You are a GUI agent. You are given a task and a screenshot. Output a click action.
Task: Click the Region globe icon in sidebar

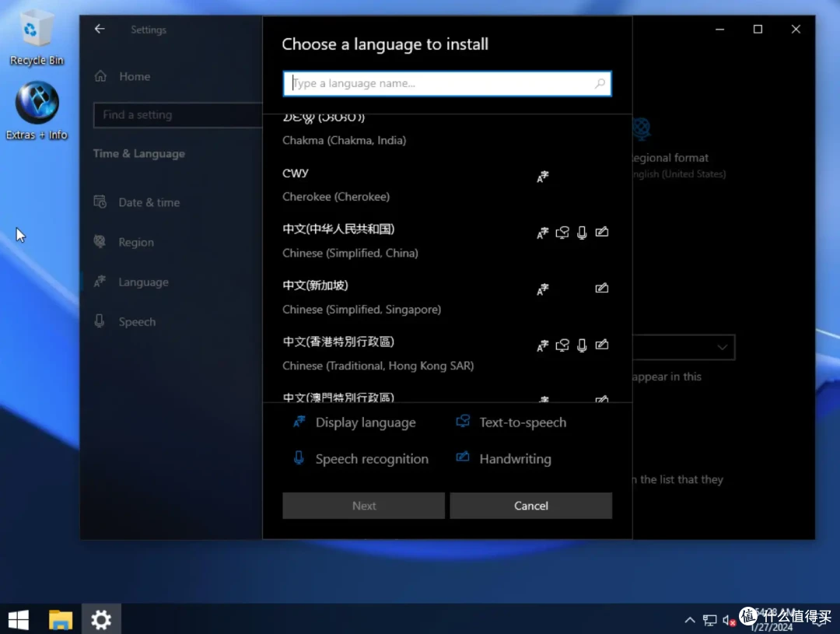[x=100, y=241]
